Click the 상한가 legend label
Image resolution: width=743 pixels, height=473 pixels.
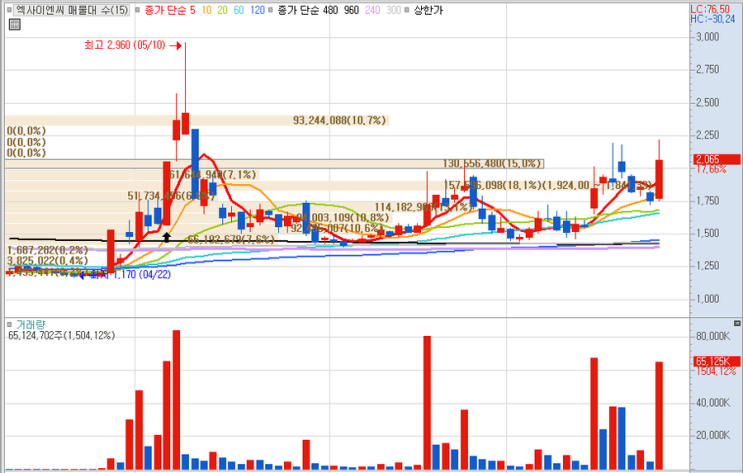tap(428, 10)
